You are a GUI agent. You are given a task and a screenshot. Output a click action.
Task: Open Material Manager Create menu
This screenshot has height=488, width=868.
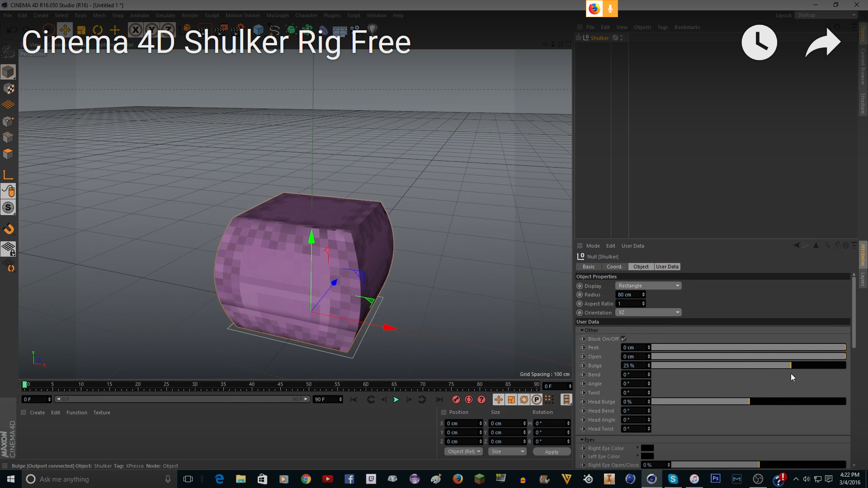(37, 413)
